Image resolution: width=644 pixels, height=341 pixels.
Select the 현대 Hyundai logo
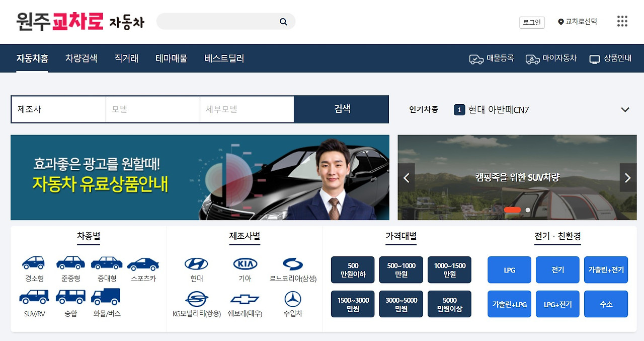tap(196, 264)
